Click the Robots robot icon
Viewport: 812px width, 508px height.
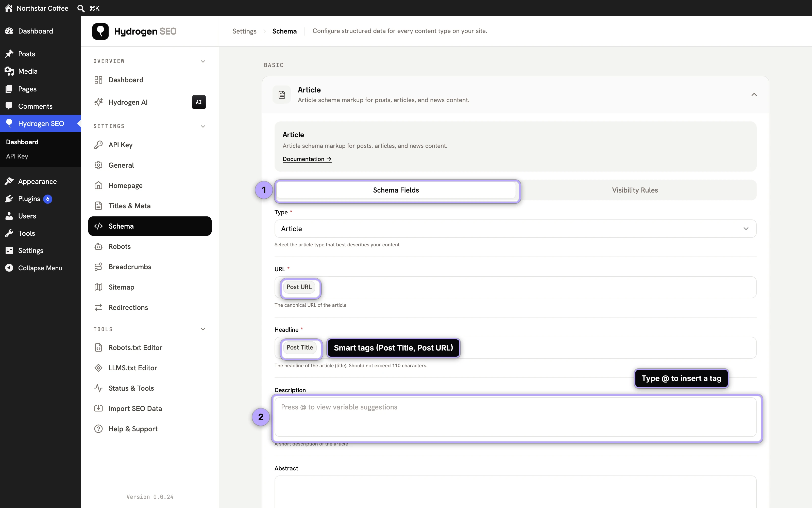98,247
